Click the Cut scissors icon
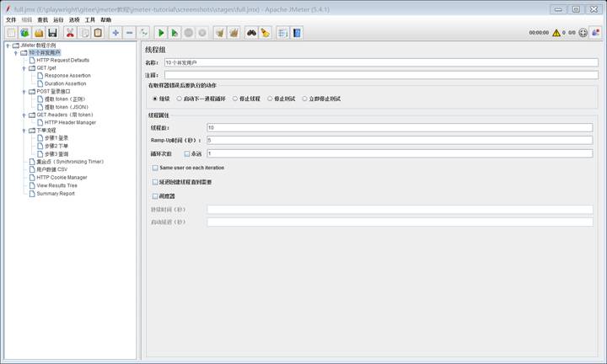This screenshot has width=607, height=364. coord(70,33)
